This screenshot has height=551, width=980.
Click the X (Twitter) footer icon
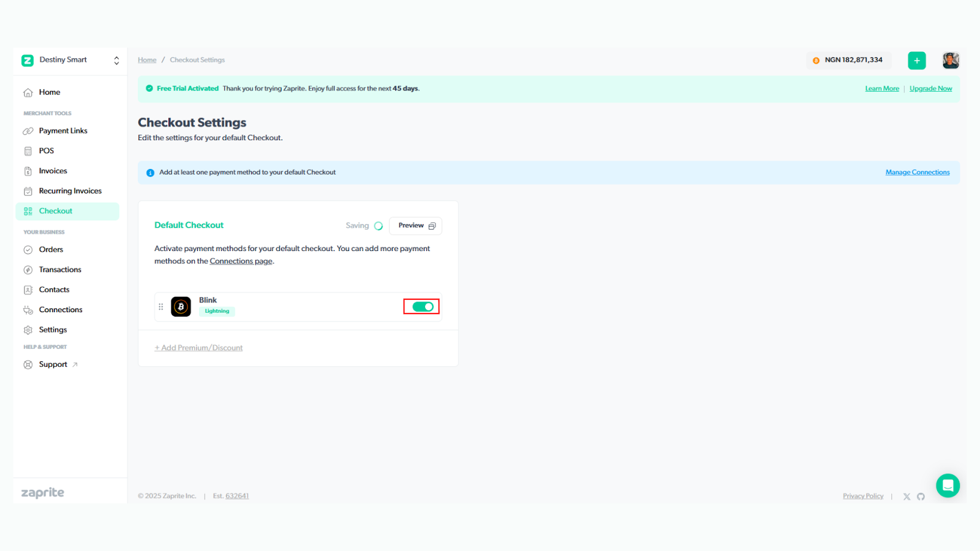[907, 497]
